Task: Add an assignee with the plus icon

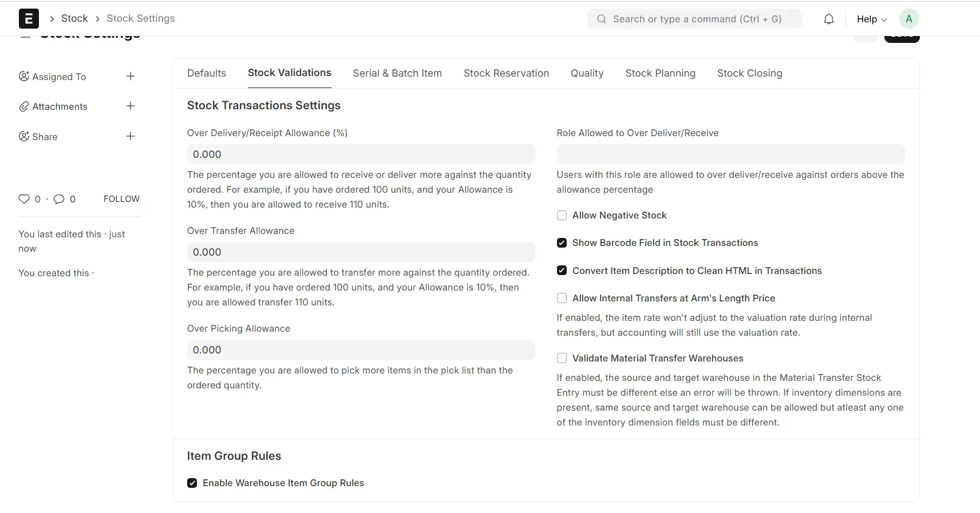Action: (131, 77)
